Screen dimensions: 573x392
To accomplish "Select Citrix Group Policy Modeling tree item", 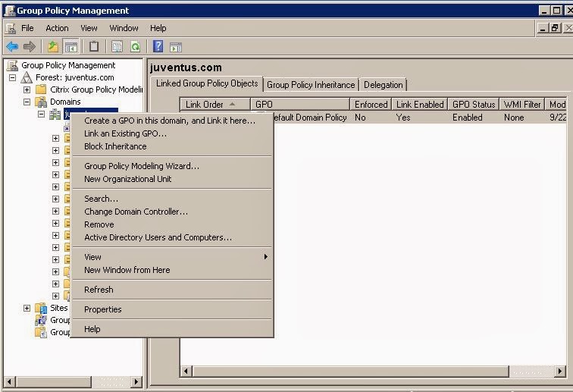I will pyautogui.click(x=96, y=89).
